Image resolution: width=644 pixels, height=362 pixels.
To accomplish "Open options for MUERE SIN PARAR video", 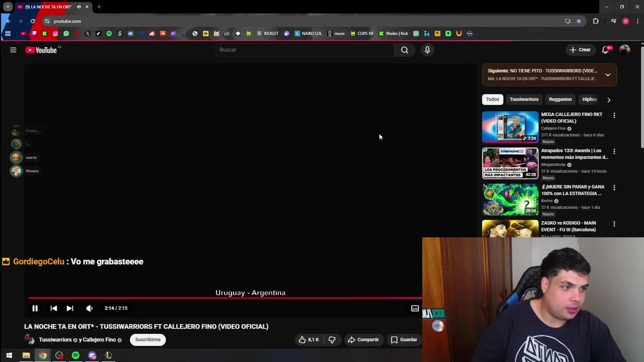I will 614,188.
